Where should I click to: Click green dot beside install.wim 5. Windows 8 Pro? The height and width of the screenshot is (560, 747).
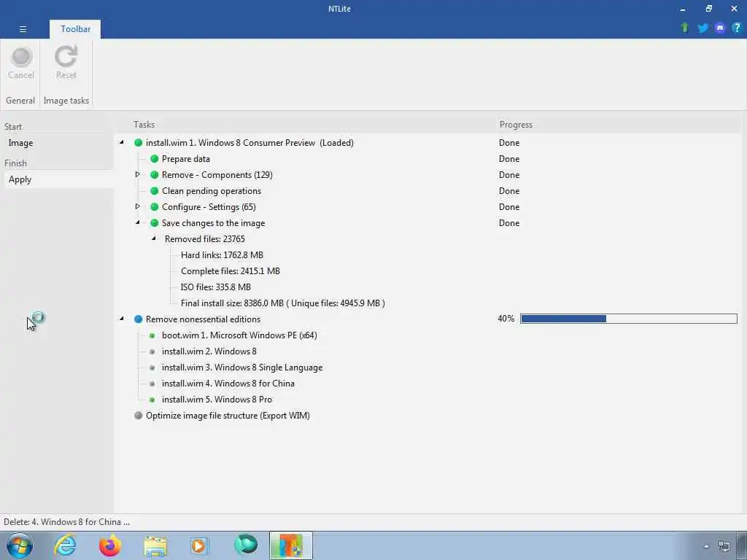152,400
